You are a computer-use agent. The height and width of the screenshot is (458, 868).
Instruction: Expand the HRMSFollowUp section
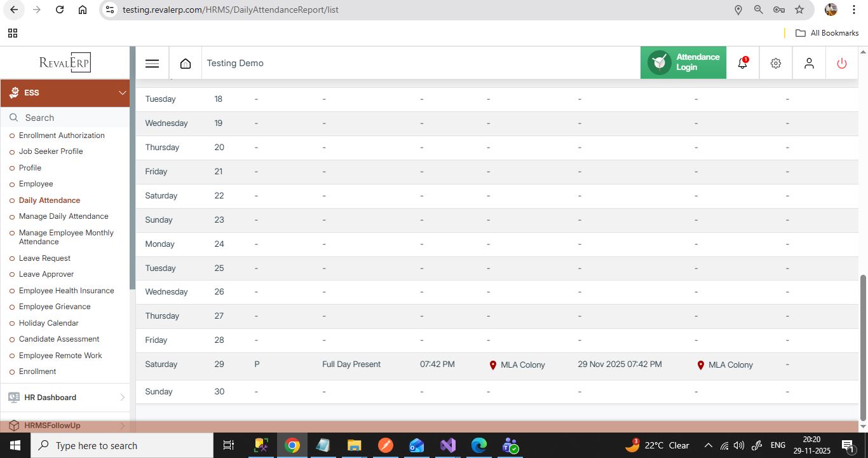(x=122, y=426)
